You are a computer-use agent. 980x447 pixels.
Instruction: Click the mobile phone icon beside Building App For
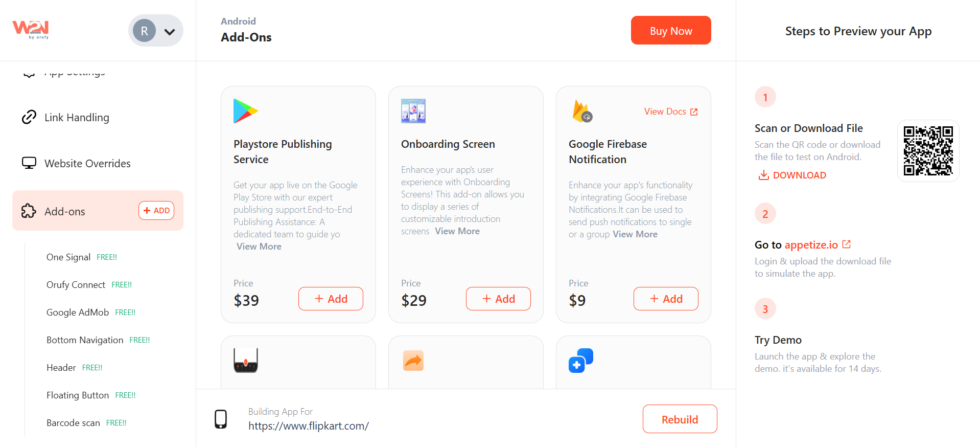[x=221, y=419]
